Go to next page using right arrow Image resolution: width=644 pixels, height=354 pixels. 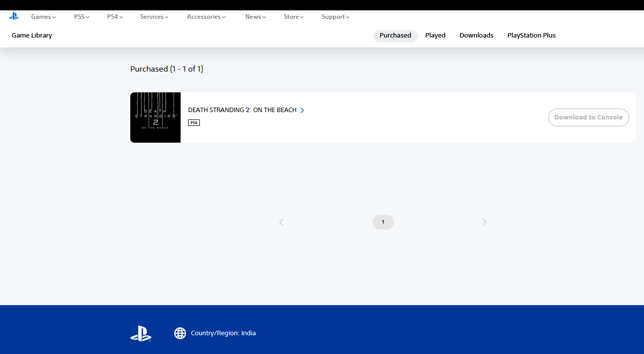484,222
